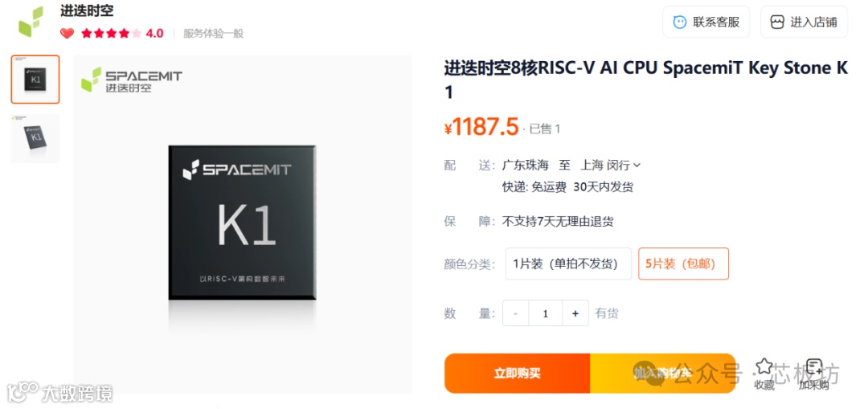This screenshot has width=868, height=409.
Task: Click the 收藏 star icon
Action: (x=764, y=366)
